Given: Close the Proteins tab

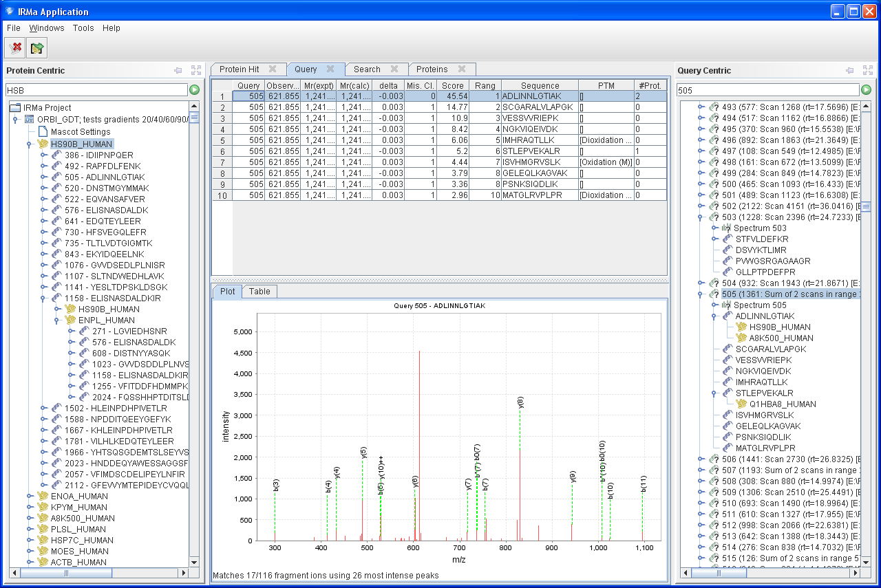Looking at the screenshot, I should click(462, 69).
